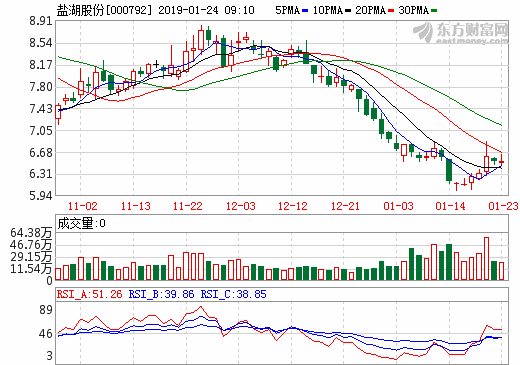Click the red 20PMA legend color marker
Image resolution: width=520 pixels, height=365 pixels.
[x=391, y=11]
